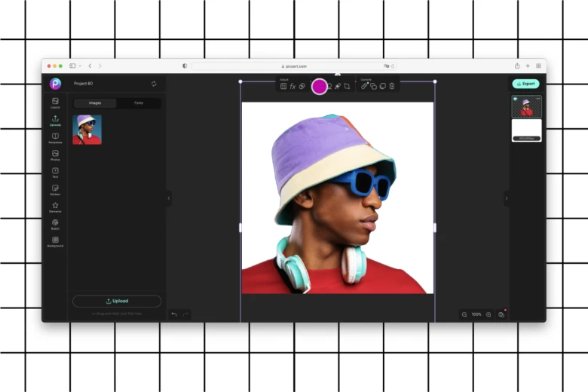
Task: Switch to the Images tab
Action: point(95,103)
